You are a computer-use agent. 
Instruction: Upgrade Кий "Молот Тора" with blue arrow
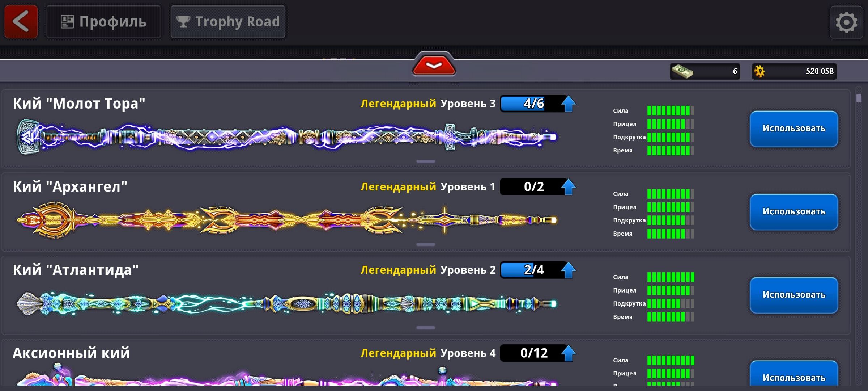click(569, 104)
